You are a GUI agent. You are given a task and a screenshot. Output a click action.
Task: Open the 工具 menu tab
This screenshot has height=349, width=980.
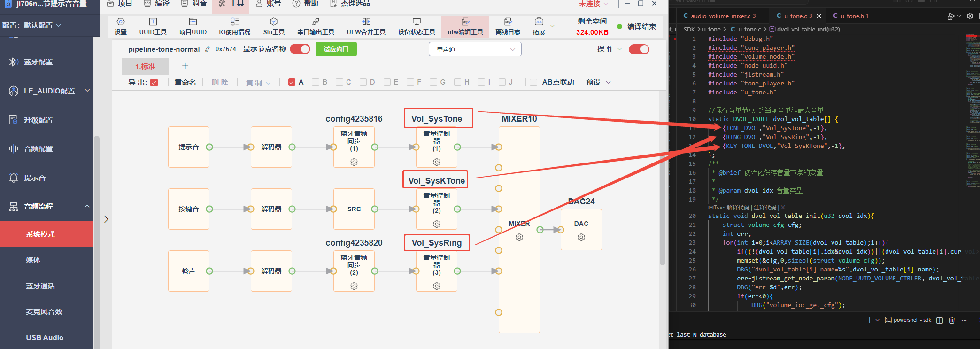point(231,4)
